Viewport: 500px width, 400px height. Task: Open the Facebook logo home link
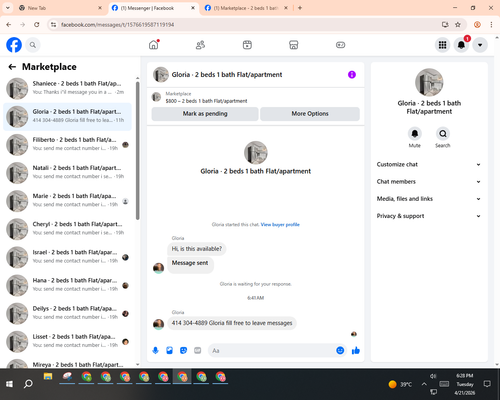pyautogui.click(x=14, y=45)
